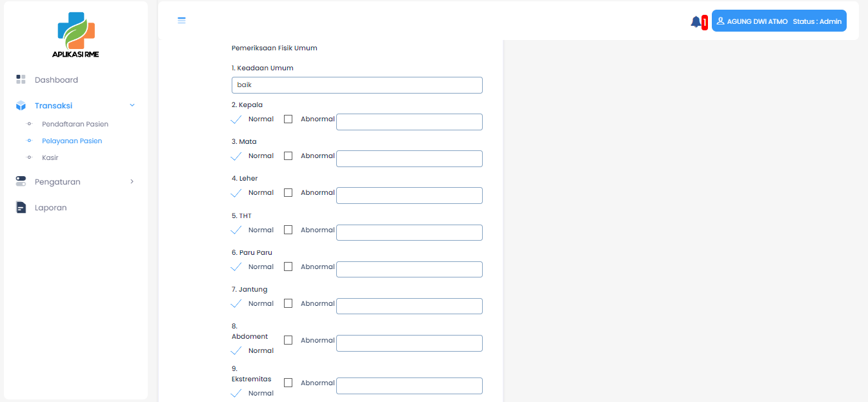868x402 pixels.
Task: Open the notification bell icon
Action: pos(695,22)
